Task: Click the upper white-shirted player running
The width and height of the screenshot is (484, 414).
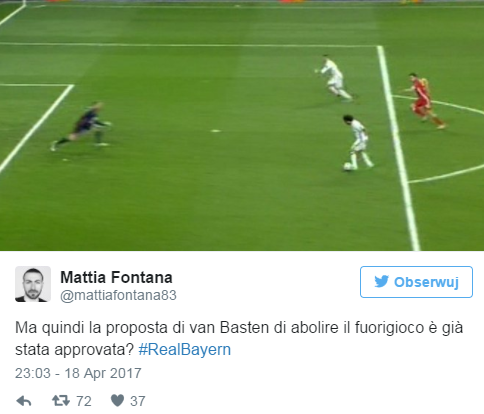Action: (x=334, y=78)
